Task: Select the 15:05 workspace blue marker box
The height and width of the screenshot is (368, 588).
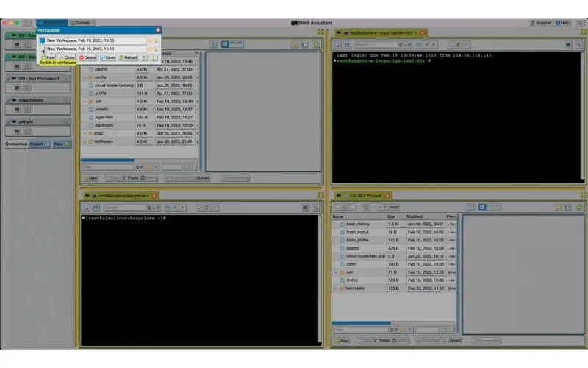Action: 43,40
